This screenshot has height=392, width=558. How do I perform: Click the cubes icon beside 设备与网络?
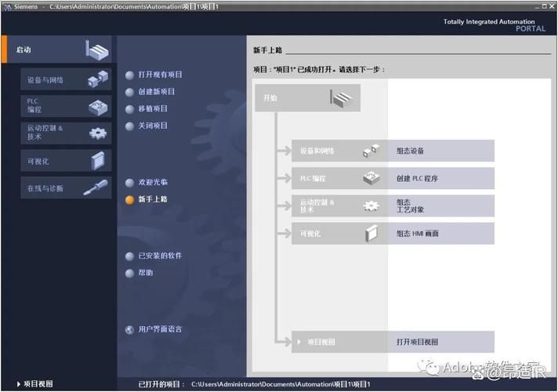(98, 79)
